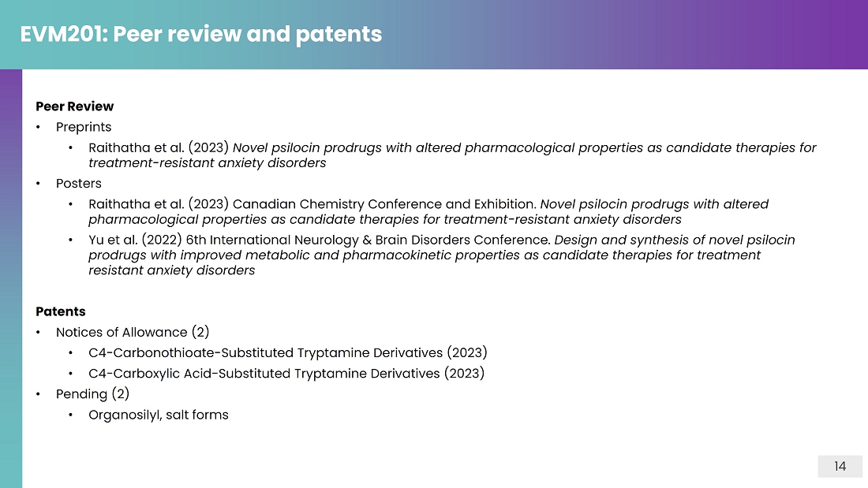Click the purple-teal gradient left sidebar strip
Viewport: 868px width, 488px height.
point(11,278)
